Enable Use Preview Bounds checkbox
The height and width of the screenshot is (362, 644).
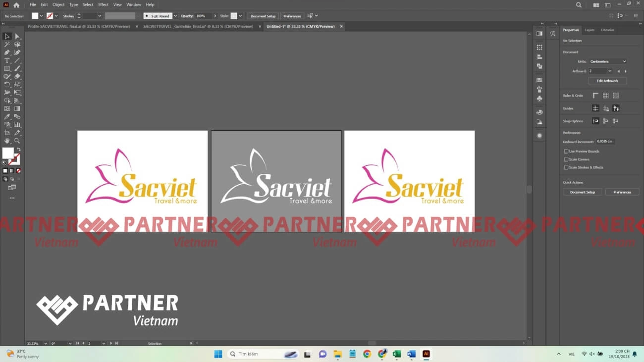[x=566, y=151]
